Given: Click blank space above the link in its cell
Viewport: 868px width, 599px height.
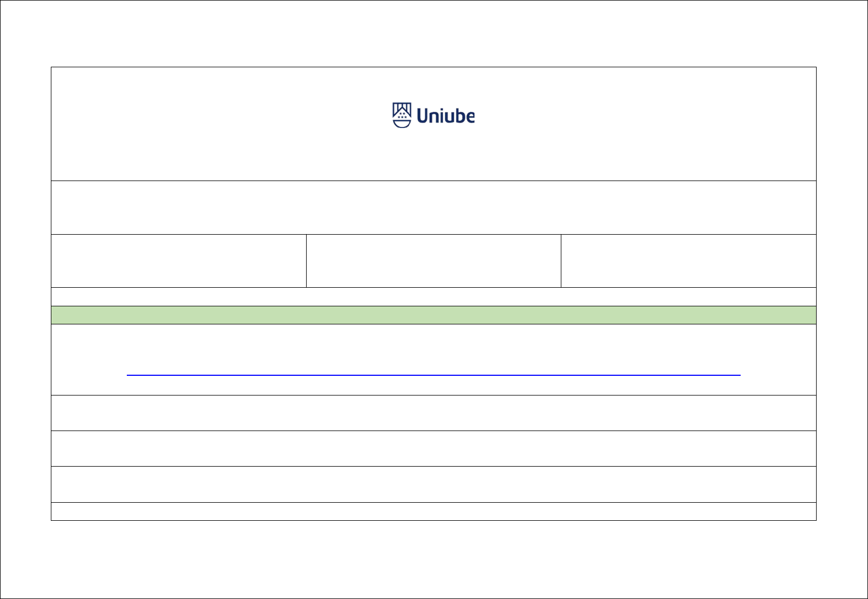Looking at the screenshot, I should tap(433, 345).
